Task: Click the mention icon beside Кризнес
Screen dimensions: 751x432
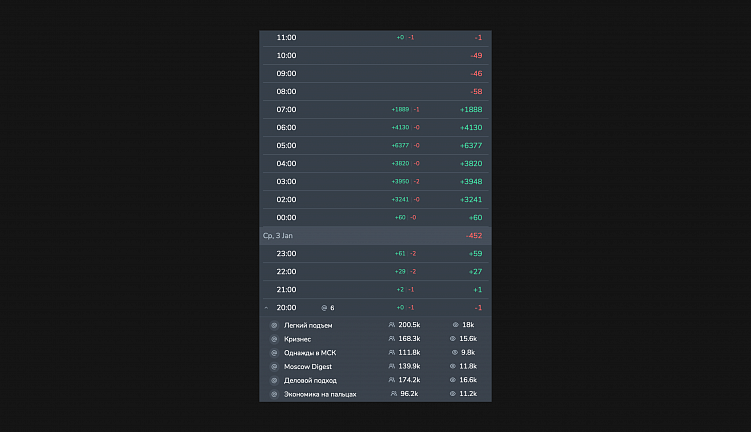Action: [274, 339]
